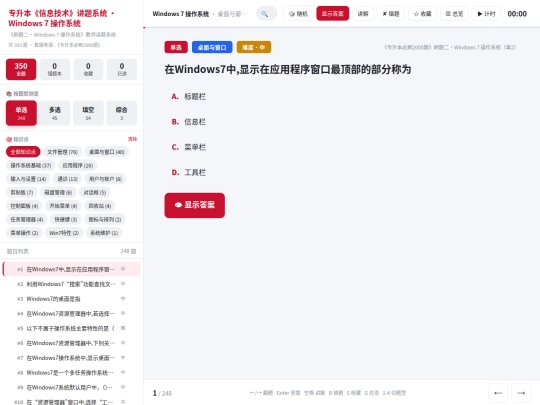Viewport: 540px width, 405px height.
Task: Select the 桌面与窗口 (40) topic tag in the sidebar
Action: click(x=107, y=152)
